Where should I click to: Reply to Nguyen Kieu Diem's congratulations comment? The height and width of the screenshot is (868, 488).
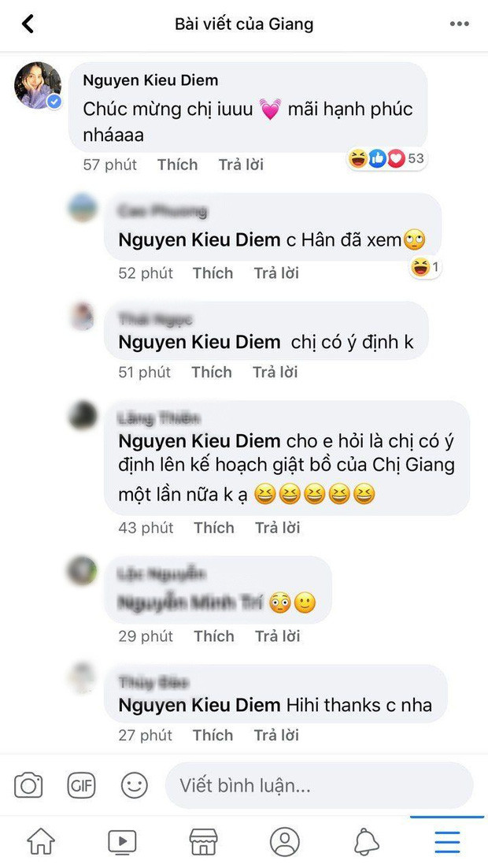[x=240, y=165]
